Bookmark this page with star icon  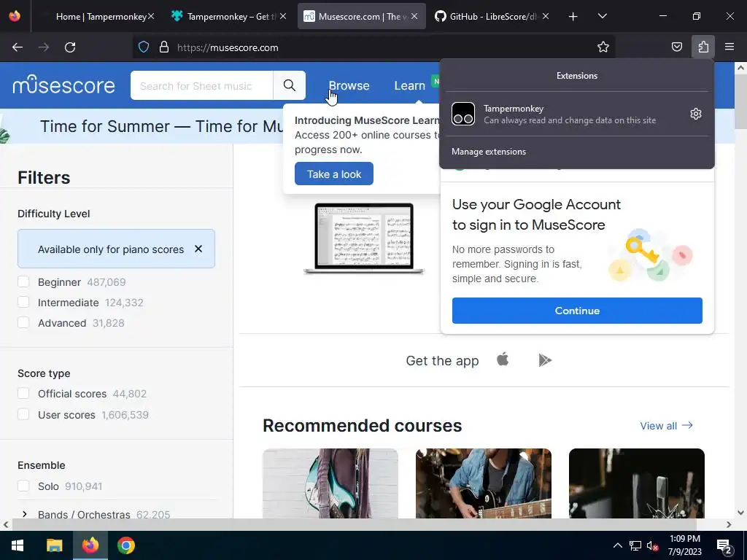[603, 47]
